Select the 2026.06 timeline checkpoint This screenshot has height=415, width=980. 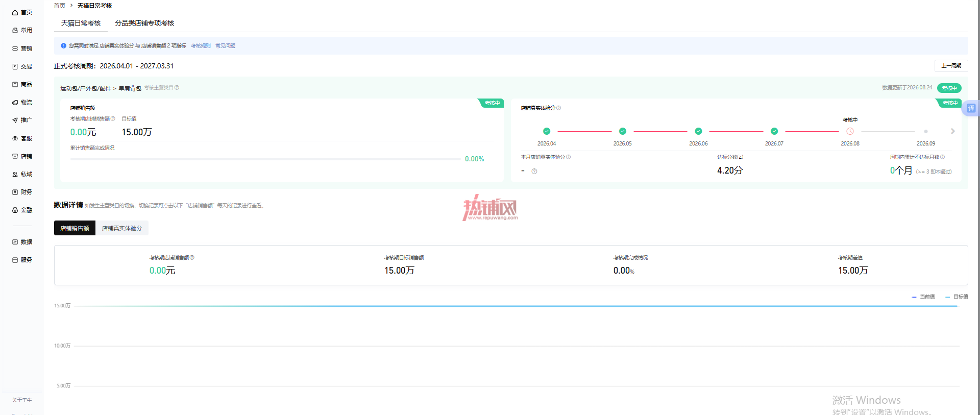698,131
